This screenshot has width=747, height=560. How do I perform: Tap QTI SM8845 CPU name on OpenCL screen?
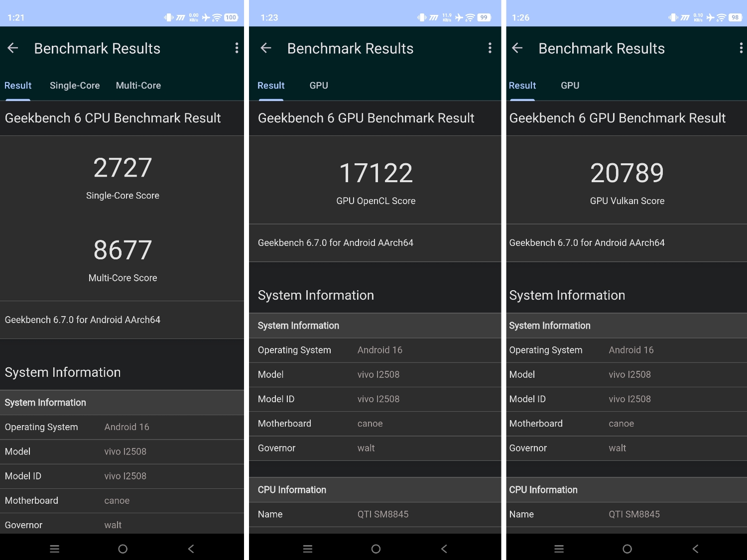pos(382,514)
